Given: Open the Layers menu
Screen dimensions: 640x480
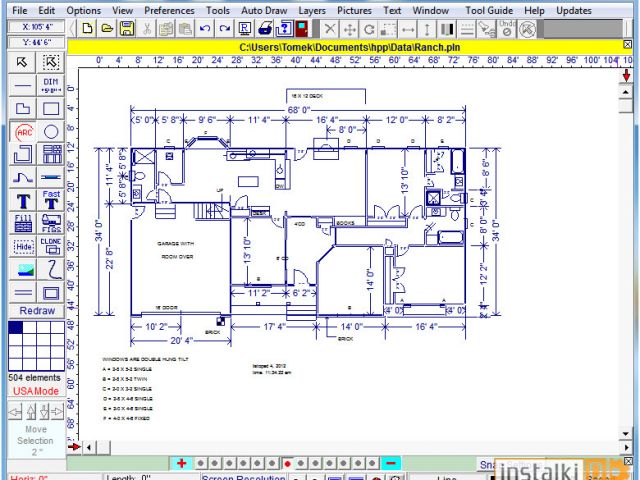Looking at the screenshot, I should pyautogui.click(x=312, y=10).
